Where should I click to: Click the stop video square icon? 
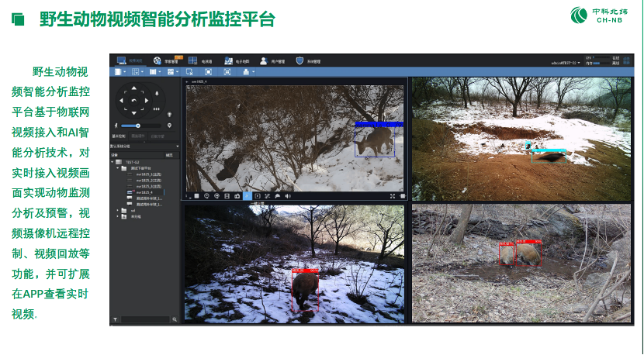click(197, 196)
